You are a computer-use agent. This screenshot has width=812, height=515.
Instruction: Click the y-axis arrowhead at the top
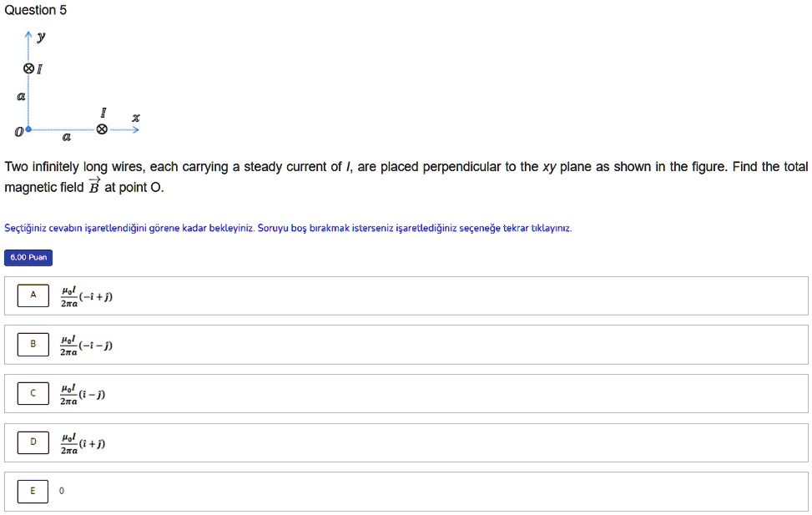tap(28, 36)
